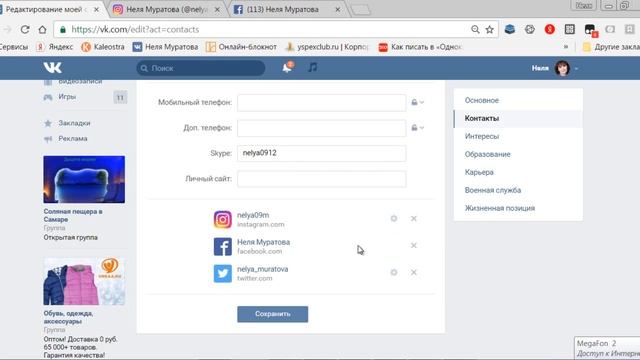Click the Доп. телефон input field
This screenshot has height=360, width=640.
pos(322,128)
